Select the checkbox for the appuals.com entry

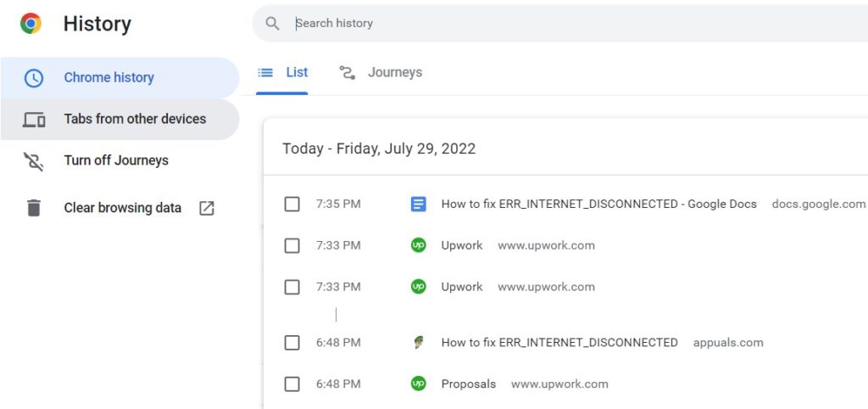tap(292, 343)
